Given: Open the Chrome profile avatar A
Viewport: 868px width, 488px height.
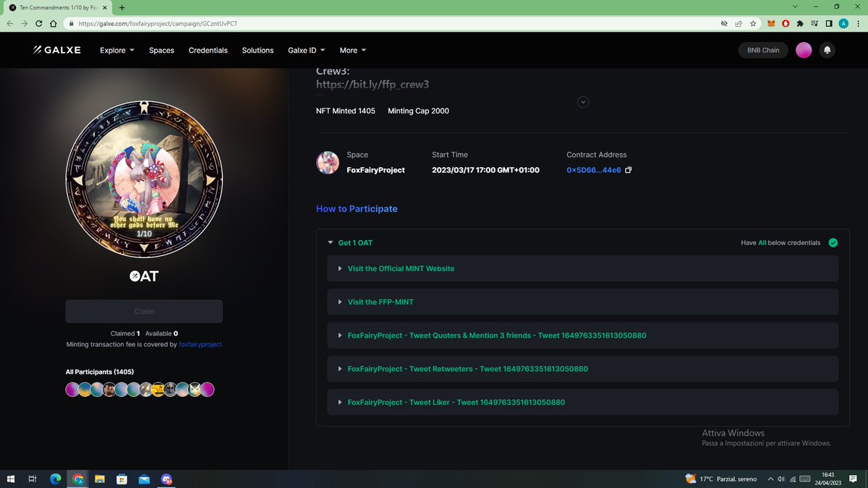Looking at the screenshot, I should coord(843,23).
